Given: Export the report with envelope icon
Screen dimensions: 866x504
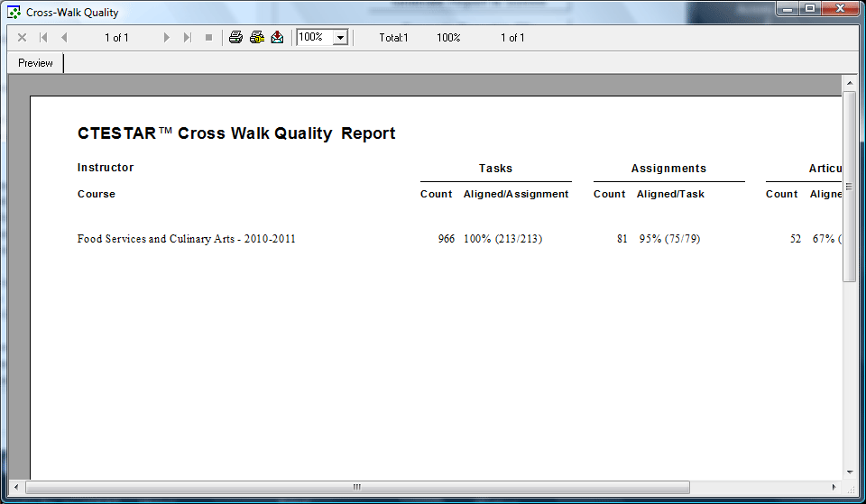Looking at the screenshot, I should pos(278,38).
